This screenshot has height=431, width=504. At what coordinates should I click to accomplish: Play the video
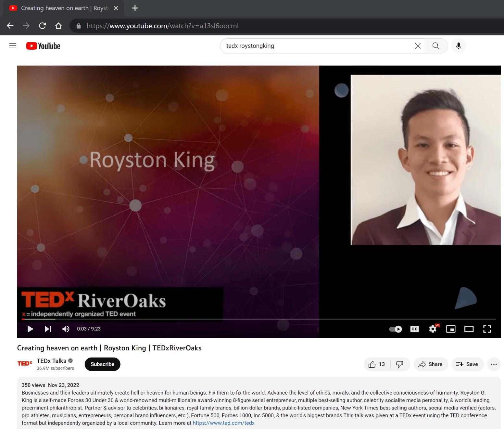(x=30, y=329)
